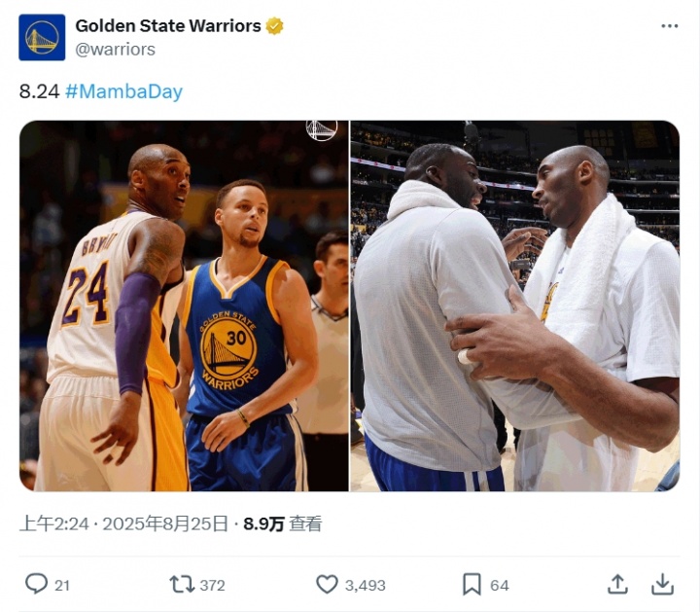
Task: Open left photo of jersey 24 and 30
Action: click(184, 306)
